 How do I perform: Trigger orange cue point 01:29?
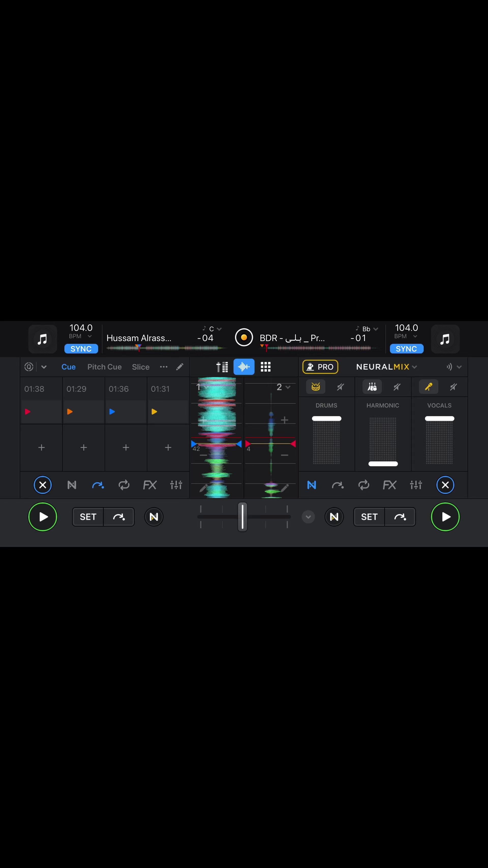(x=83, y=411)
